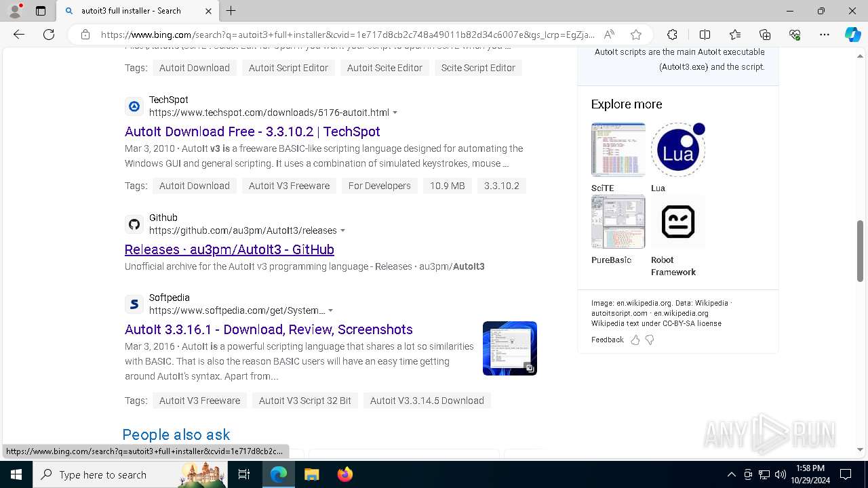Open the Collections icon
868x488 pixels.
(765, 35)
